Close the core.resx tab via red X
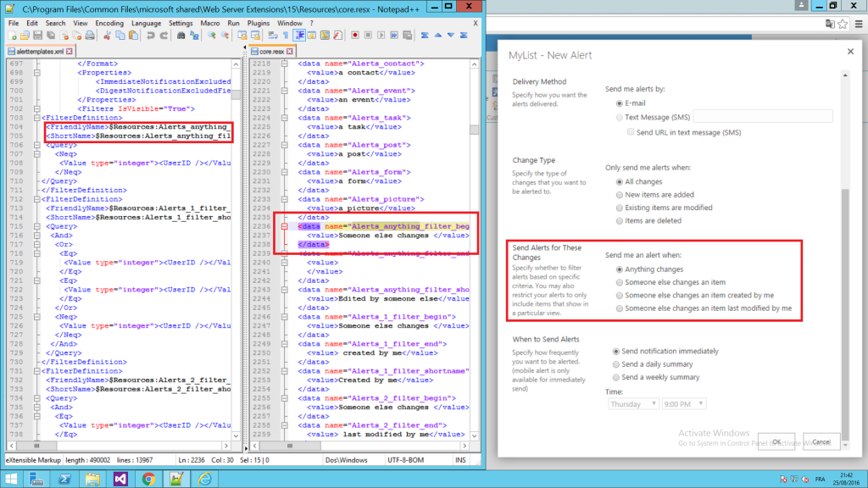The width and height of the screenshot is (868, 488). pyautogui.click(x=290, y=52)
